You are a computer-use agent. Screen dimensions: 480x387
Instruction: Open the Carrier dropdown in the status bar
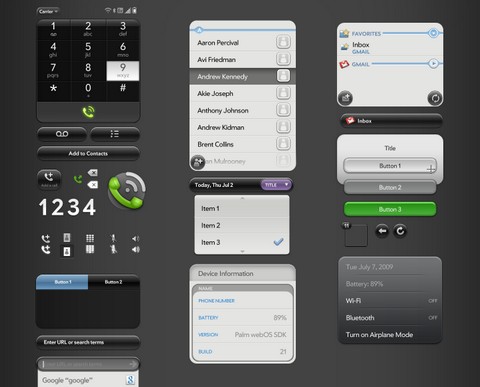(48, 11)
